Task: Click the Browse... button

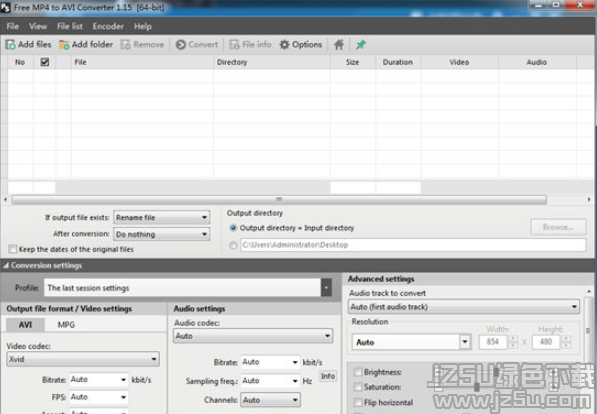Action: click(x=558, y=227)
